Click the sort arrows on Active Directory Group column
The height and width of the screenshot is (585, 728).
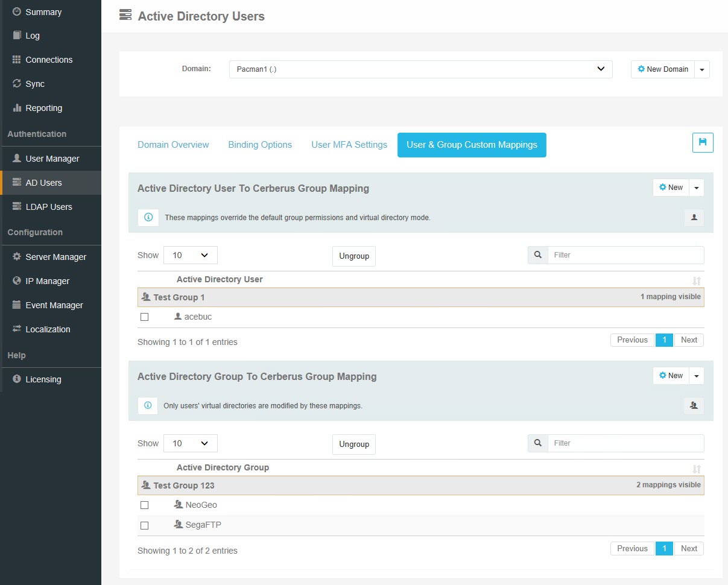[697, 468]
